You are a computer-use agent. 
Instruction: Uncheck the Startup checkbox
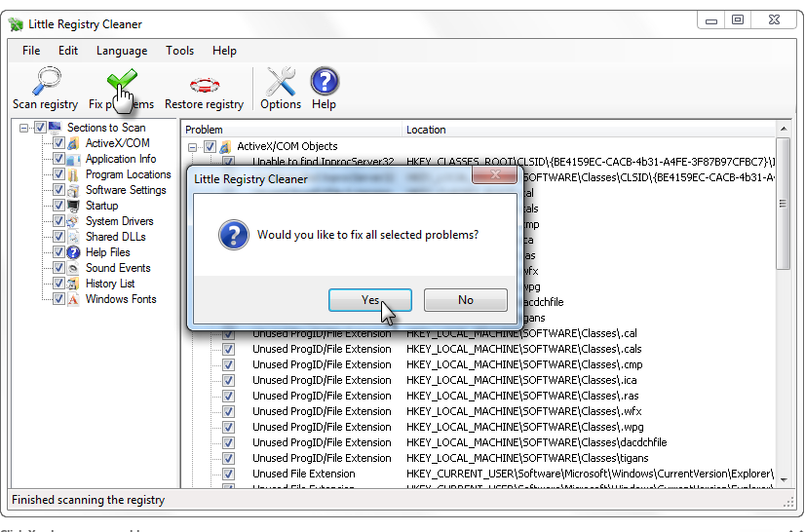coord(58,206)
